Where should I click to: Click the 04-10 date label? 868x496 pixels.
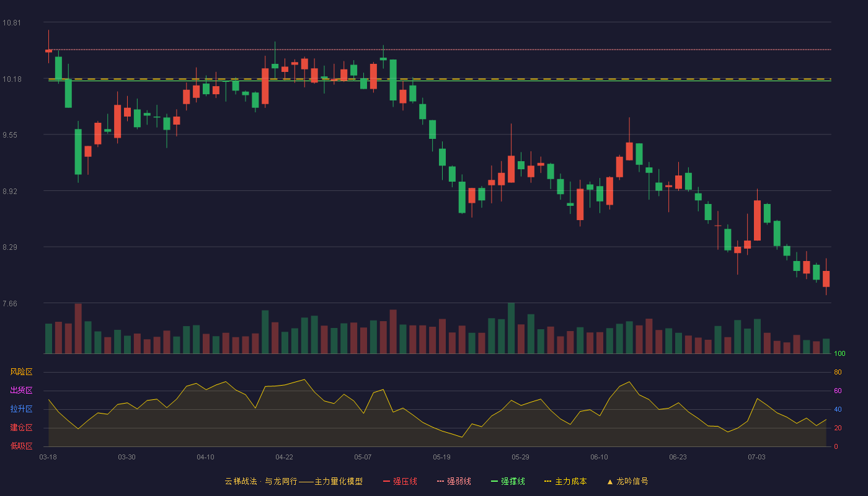pyautogui.click(x=205, y=457)
